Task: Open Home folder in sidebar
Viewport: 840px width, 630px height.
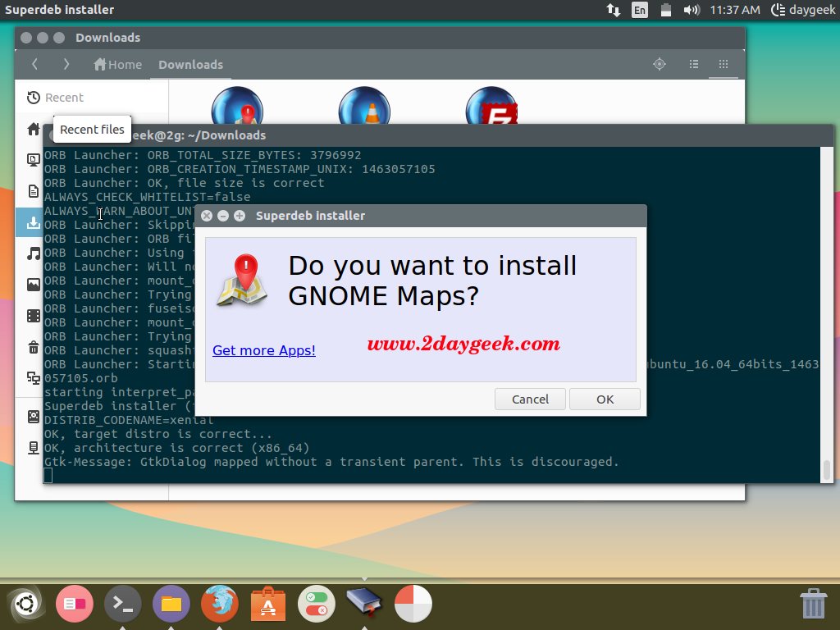Action: [x=33, y=129]
